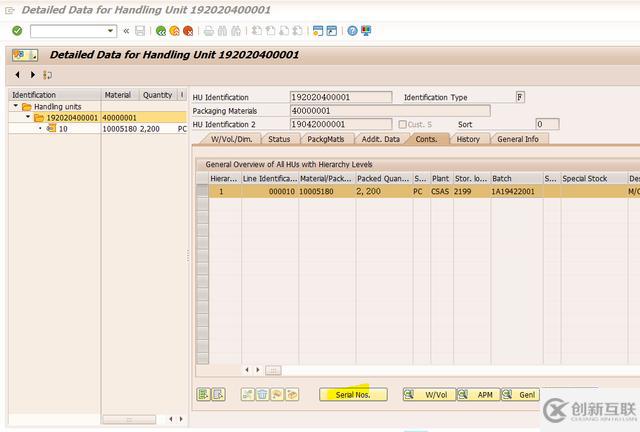The width and height of the screenshot is (640, 432).
Task: Click the Identification column header
Action: tap(55, 95)
